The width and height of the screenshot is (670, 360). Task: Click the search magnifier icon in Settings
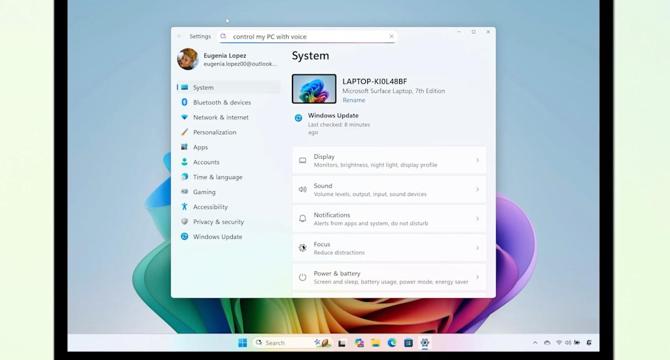click(223, 37)
